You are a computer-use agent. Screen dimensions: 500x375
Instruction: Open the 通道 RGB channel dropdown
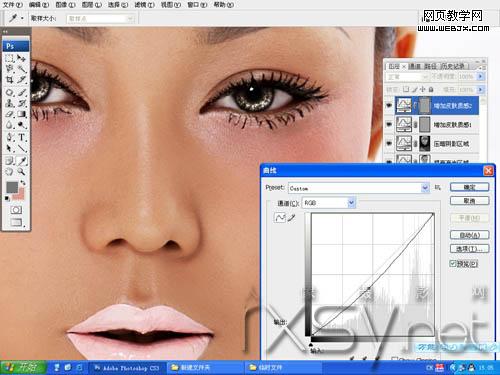coord(329,203)
